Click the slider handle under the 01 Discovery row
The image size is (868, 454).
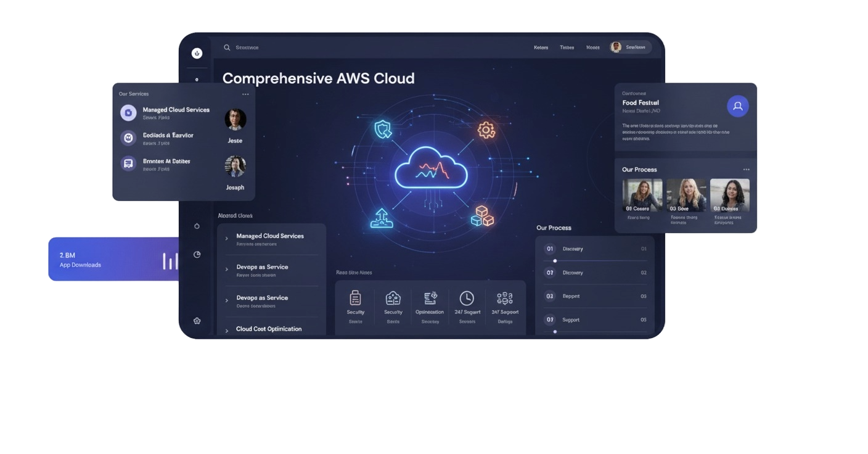555,261
